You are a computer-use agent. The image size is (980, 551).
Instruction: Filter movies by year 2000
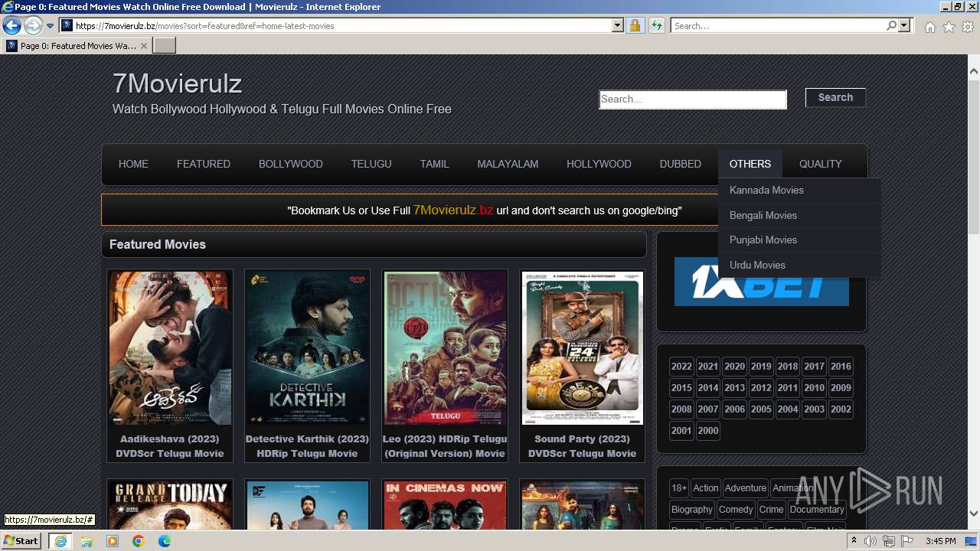708,431
